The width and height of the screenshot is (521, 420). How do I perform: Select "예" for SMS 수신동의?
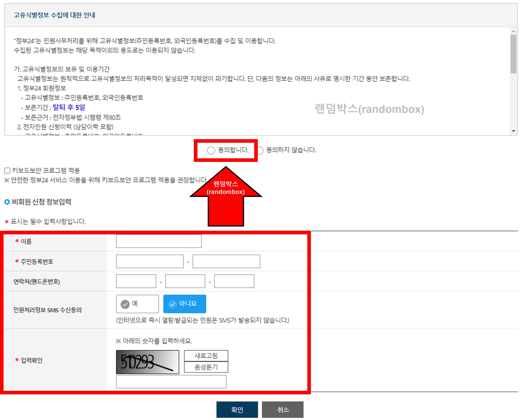[x=137, y=304]
